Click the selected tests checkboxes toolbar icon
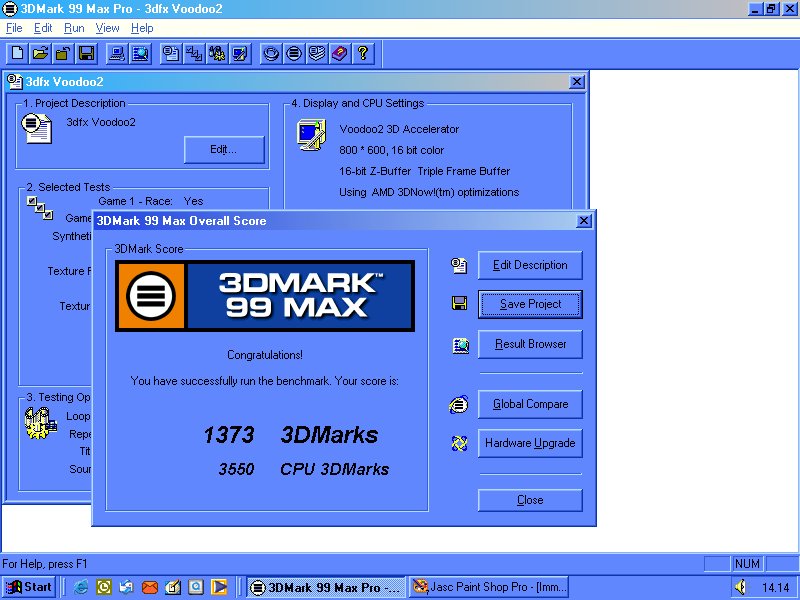The height and width of the screenshot is (600, 800). point(194,53)
